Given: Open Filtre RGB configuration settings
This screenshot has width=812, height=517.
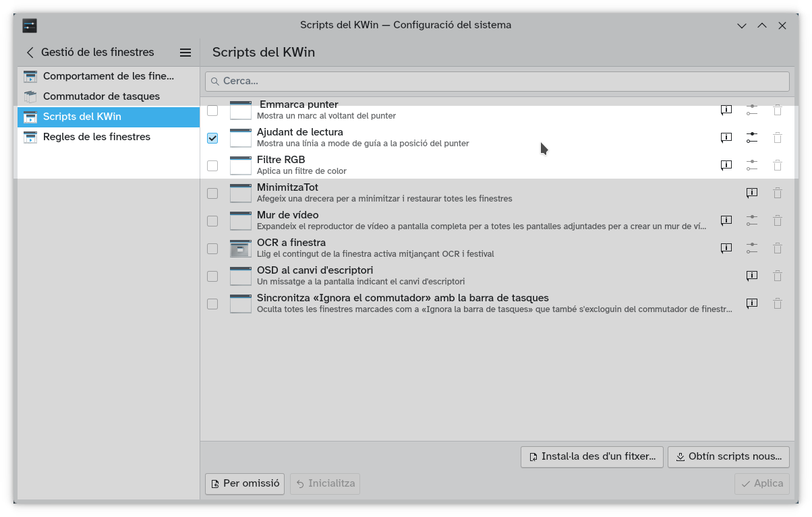Looking at the screenshot, I should click(x=752, y=165).
